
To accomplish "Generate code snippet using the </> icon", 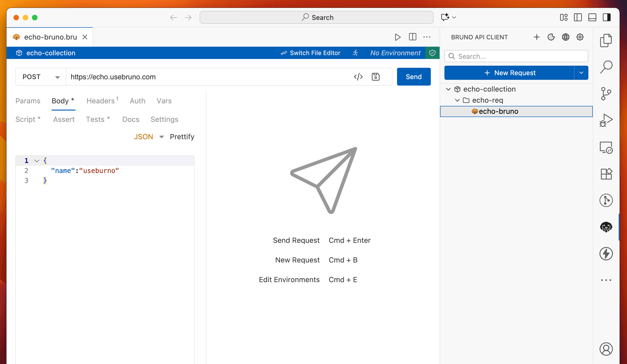I will pos(359,77).
